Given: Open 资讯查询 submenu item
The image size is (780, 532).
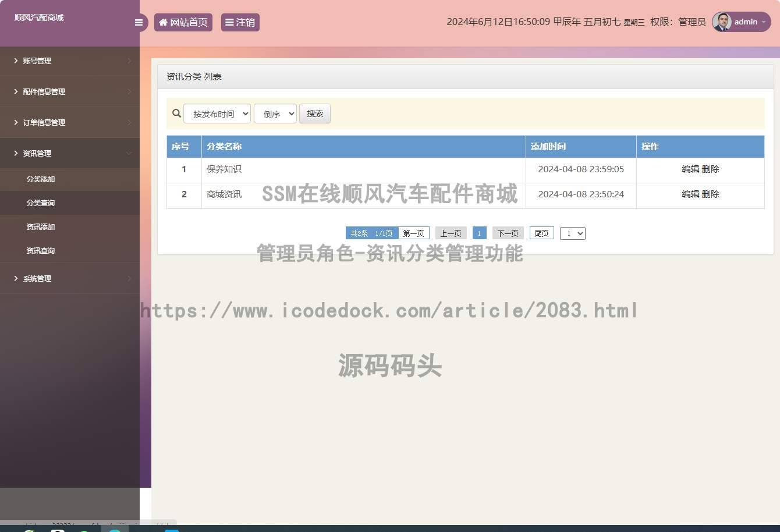Looking at the screenshot, I should click(x=70, y=251).
